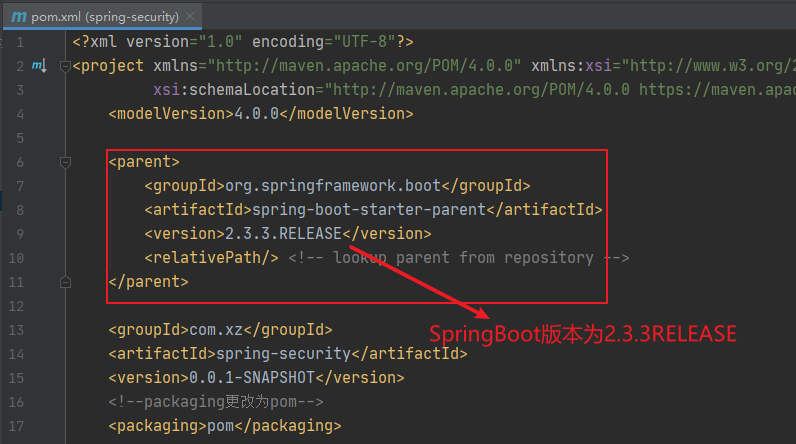Click the opening parent tag

(144, 162)
